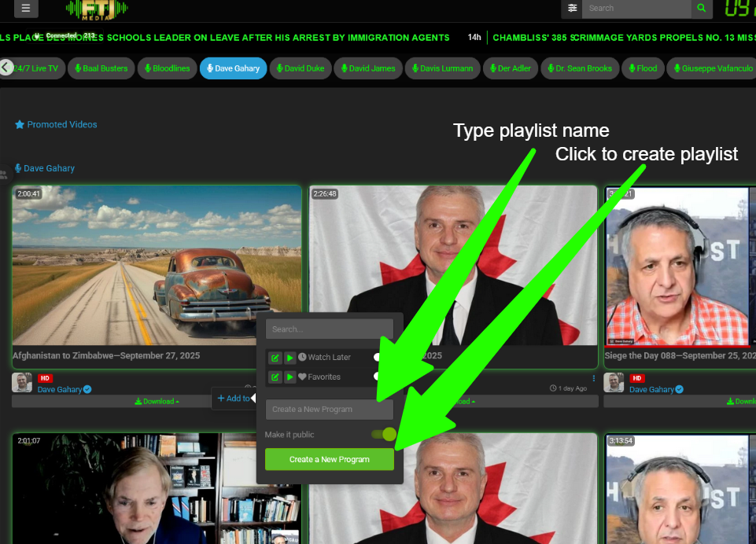Viewport: 756px width, 544px height.
Task: Toggle the Watch Later playlist switch
Action: point(380,358)
